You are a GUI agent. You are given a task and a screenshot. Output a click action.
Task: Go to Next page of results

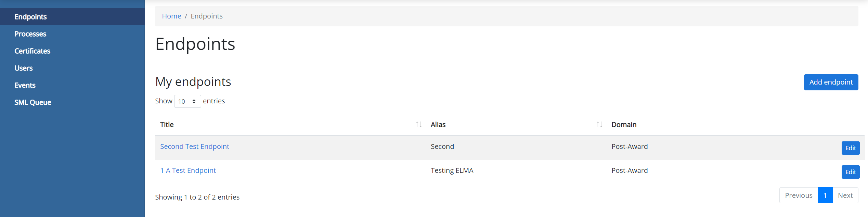845,195
